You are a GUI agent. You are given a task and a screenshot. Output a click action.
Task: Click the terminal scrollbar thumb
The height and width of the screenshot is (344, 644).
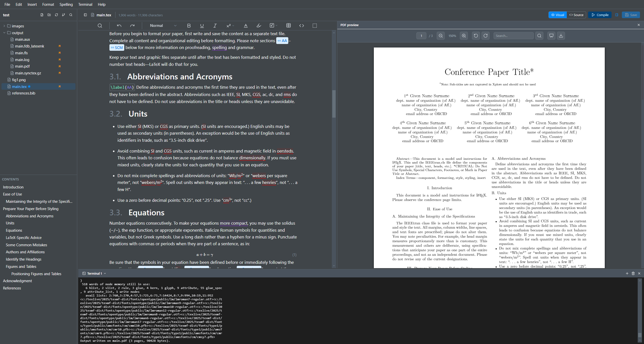click(x=639, y=335)
